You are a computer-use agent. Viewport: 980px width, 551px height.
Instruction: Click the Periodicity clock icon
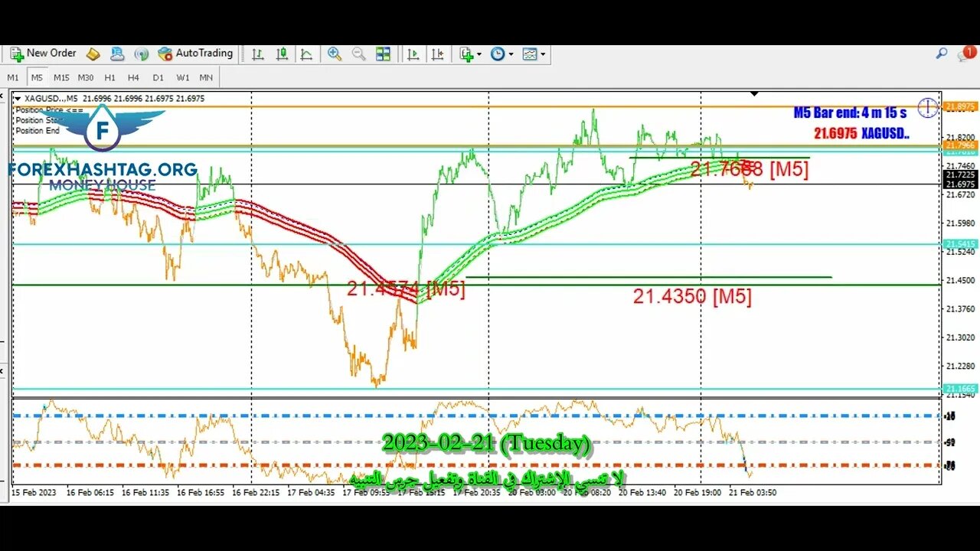point(498,54)
